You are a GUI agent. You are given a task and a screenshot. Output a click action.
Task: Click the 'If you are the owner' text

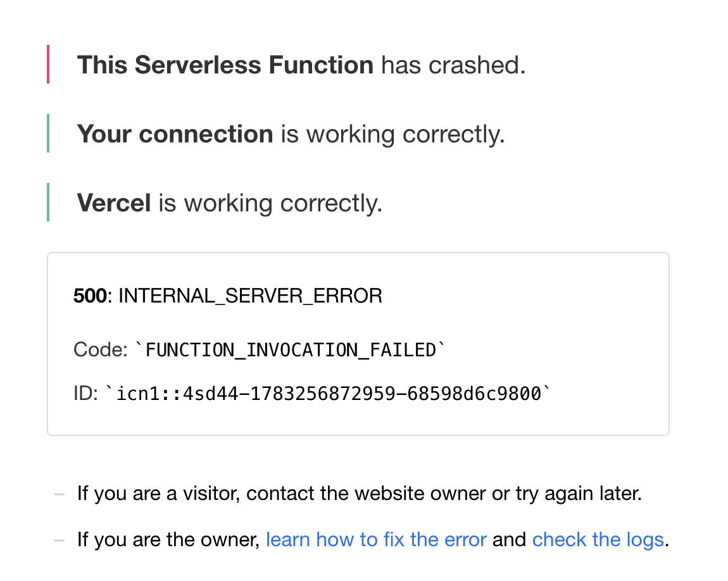click(x=168, y=540)
